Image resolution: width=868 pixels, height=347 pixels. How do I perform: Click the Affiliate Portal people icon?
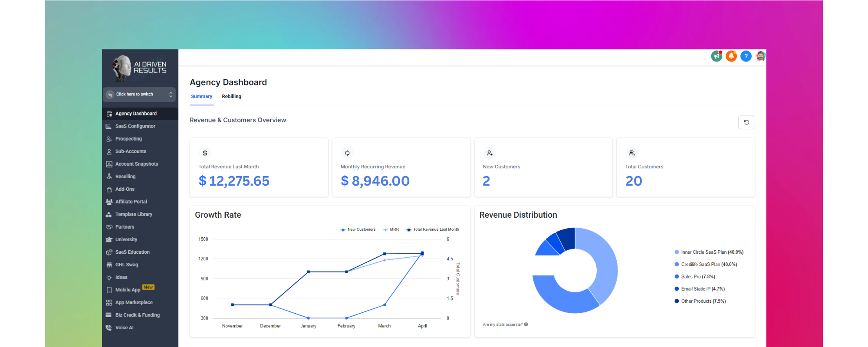tap(109, 202)
